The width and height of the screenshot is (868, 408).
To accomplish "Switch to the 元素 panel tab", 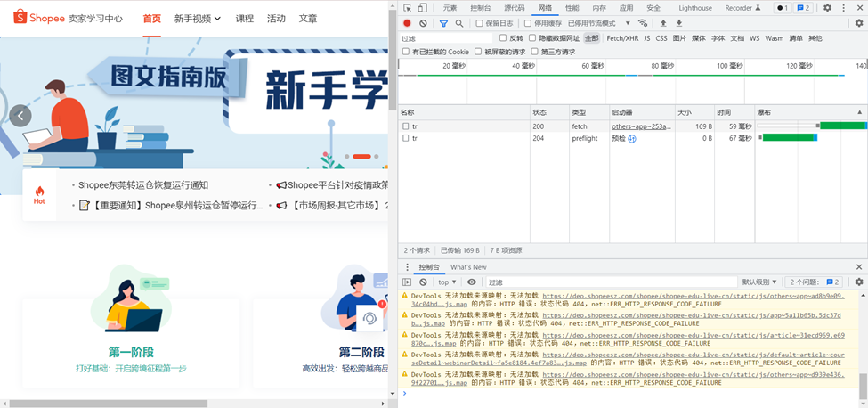I will (450, 8).
